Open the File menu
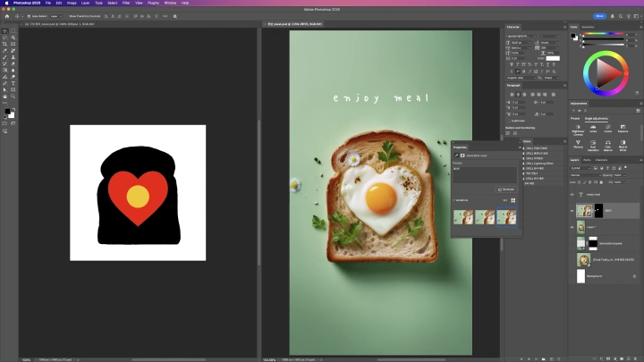Screen dimensions: 644x362 [x=48, y=3]
